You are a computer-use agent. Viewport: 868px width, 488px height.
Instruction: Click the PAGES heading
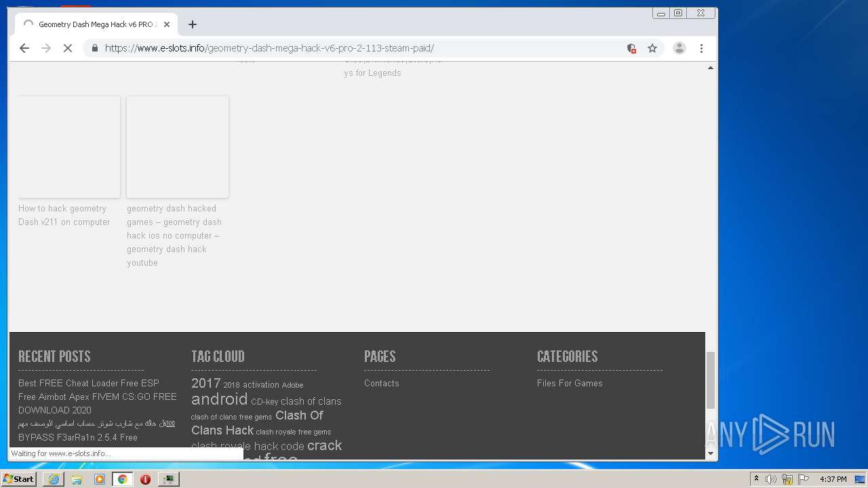(x=380, y=357)
